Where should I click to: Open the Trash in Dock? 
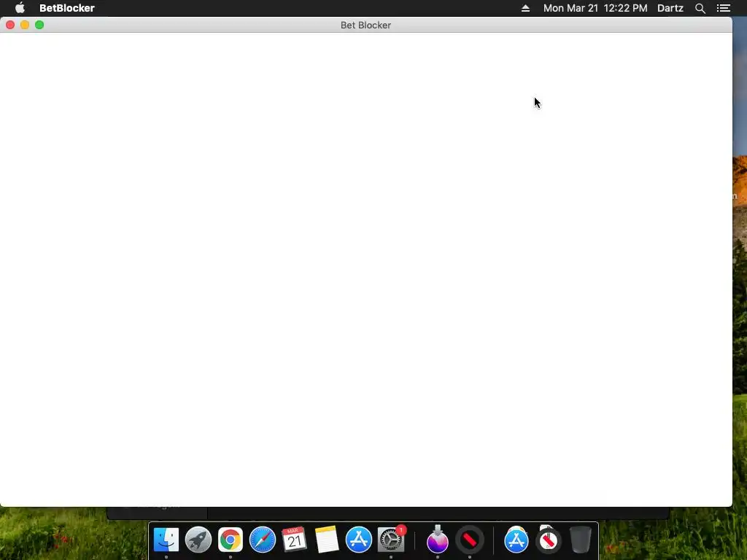coord(580,540)
